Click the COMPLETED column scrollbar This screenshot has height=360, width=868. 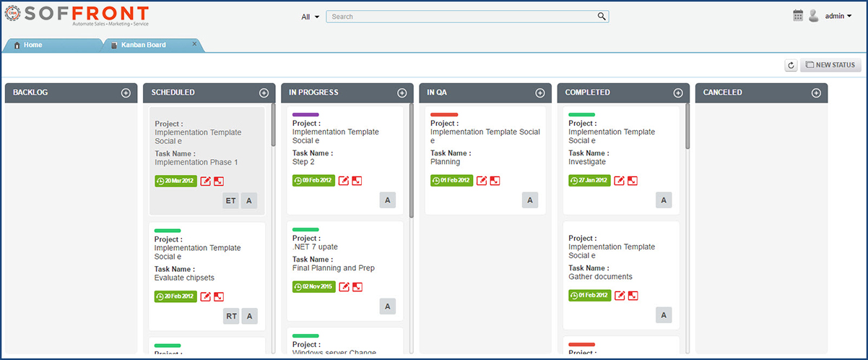tap(687, 126)
